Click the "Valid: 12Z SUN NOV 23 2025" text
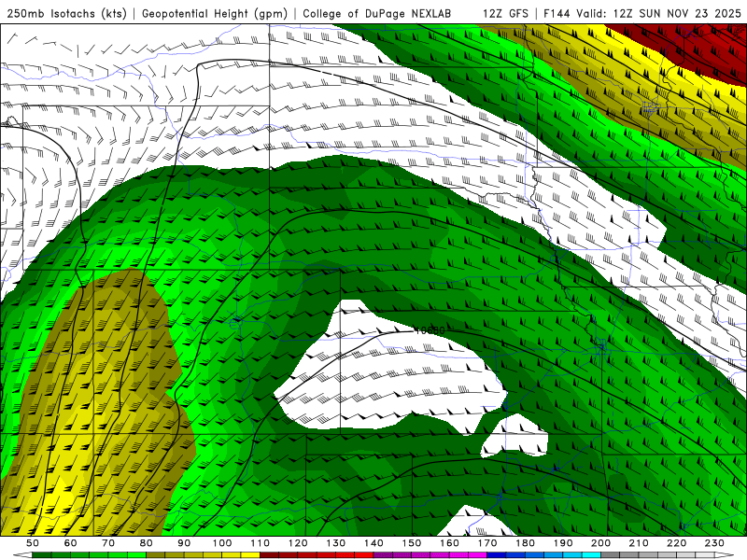Viewport: 747px width, 560px height. (659, 13)
